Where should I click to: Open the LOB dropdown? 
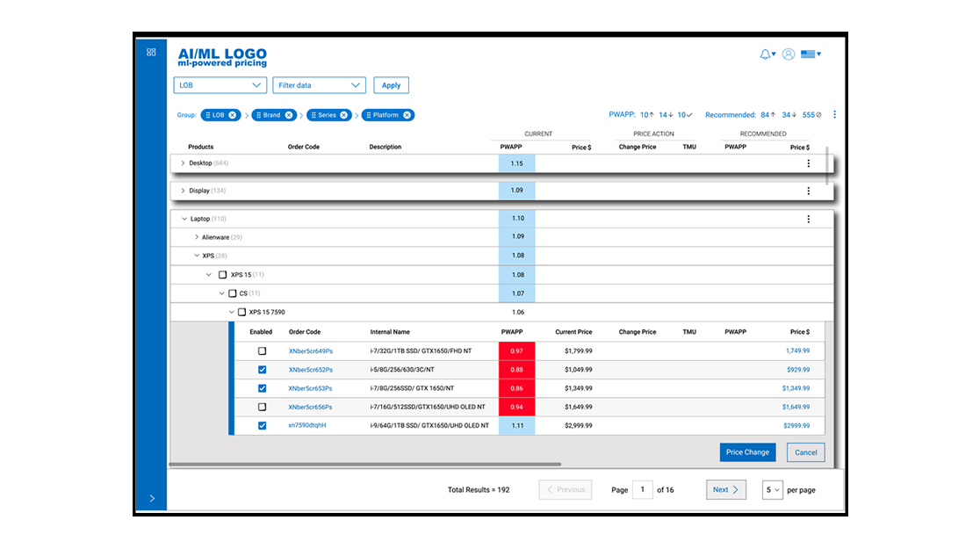(x=220, y=85)
